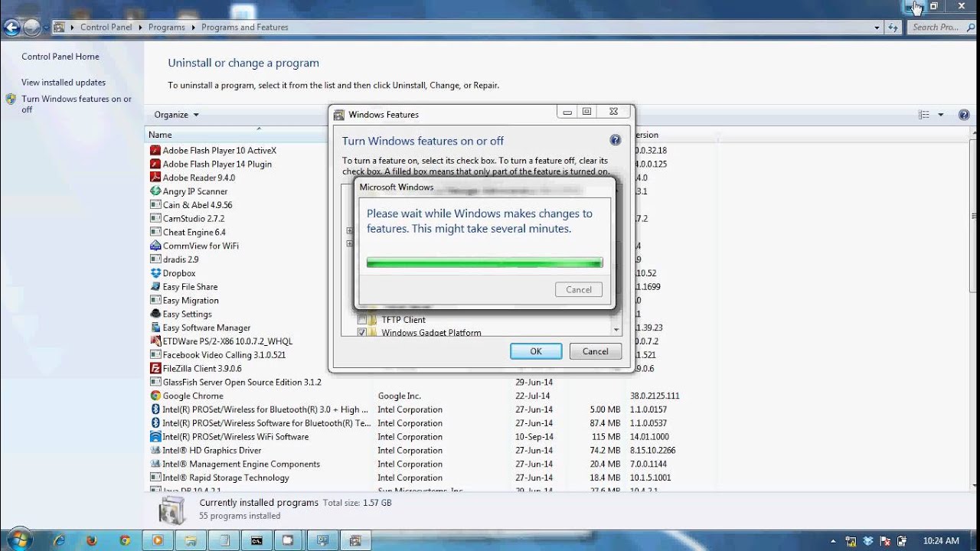
Task: Open the Organize dropdown menu
Action: click(176, 115)
